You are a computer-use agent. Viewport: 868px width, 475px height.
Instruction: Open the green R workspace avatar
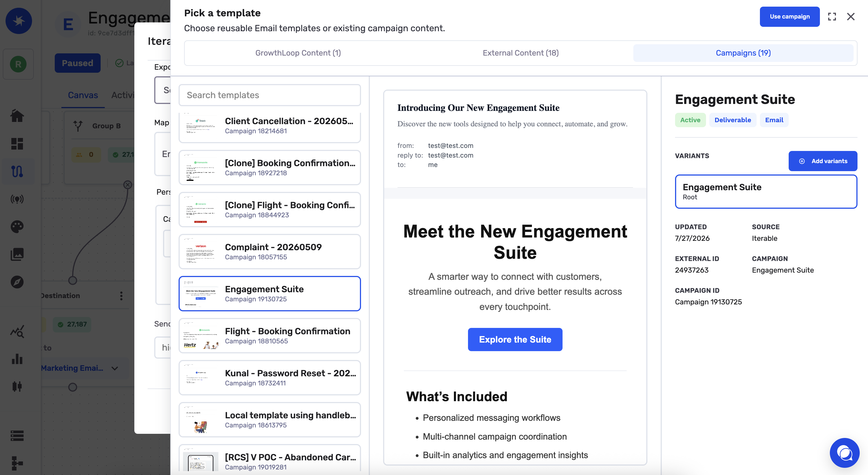(18, 64)
